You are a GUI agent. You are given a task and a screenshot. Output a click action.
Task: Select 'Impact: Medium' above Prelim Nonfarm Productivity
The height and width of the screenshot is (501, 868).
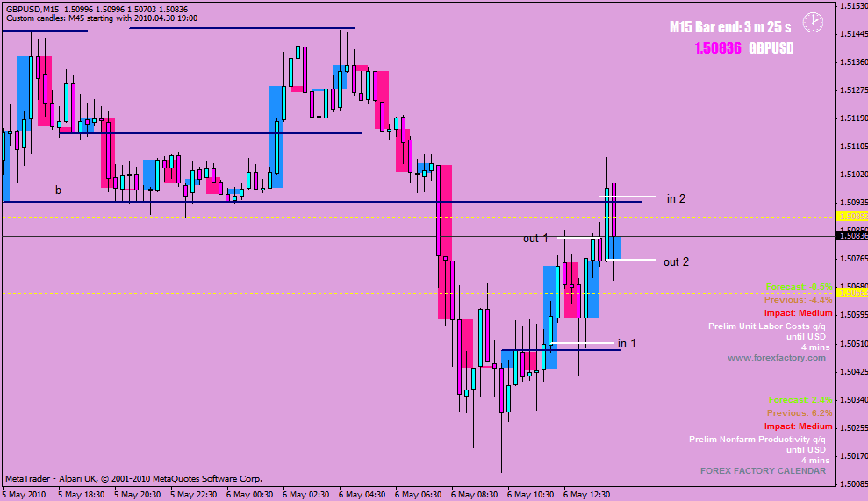799,426
